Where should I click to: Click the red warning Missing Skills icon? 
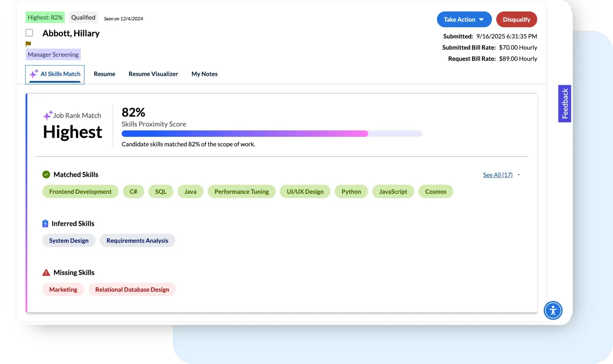(x=46, y=273)
